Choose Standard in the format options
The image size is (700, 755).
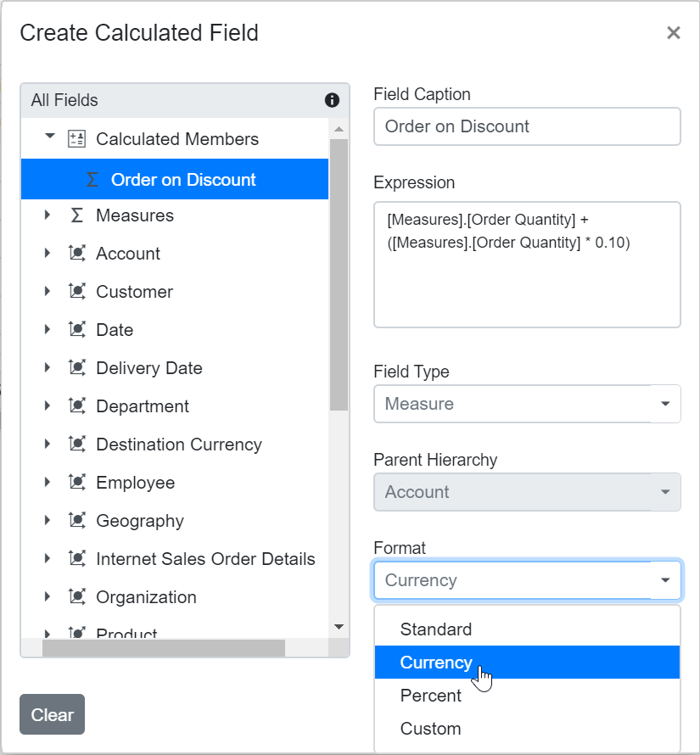point(435,629)
